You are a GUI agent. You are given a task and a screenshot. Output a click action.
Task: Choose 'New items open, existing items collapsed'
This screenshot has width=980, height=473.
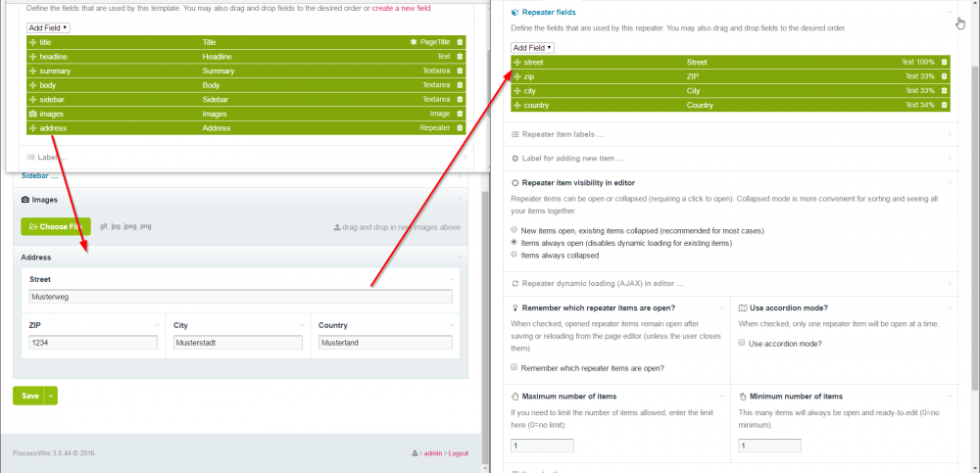pyautogui.click(x=515, y=230)
